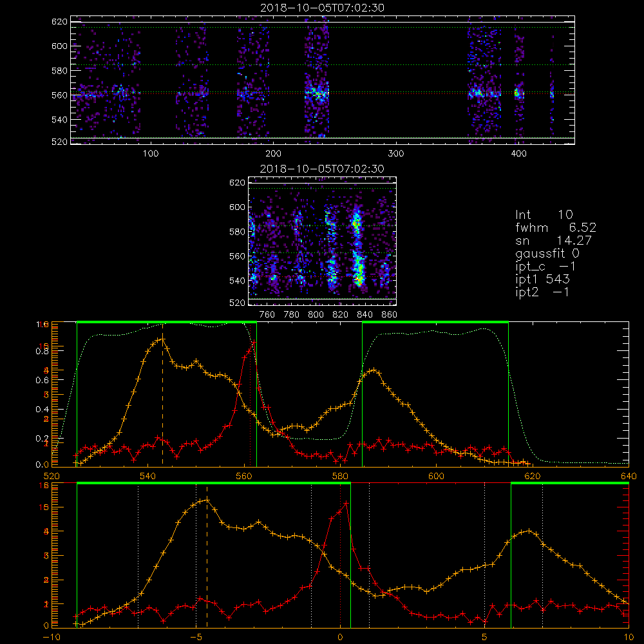Viewport: 644px width, 644px height.
Task: Click x-axis label 800 of middle image
Action: [x=316, y=315]
